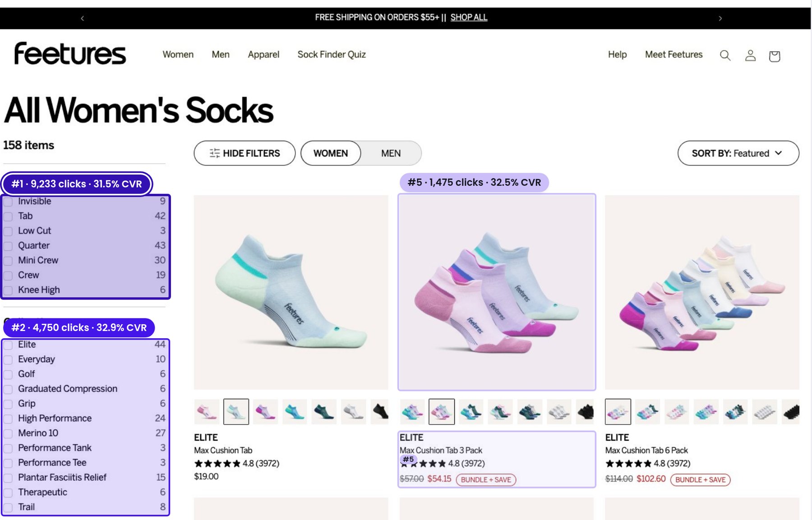Select black color swatch for Max Cushion Tab

coord(380,412)
